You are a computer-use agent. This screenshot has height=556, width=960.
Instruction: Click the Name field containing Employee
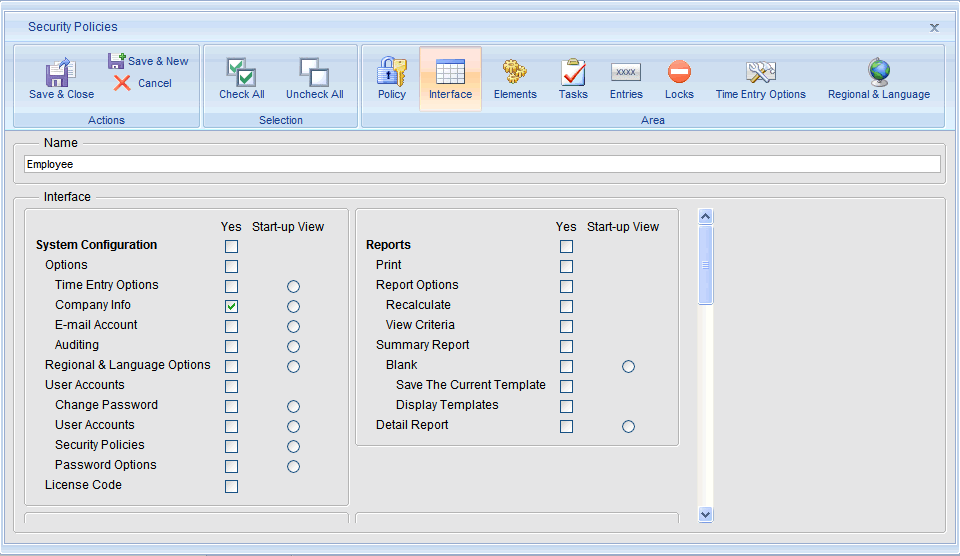481,164
